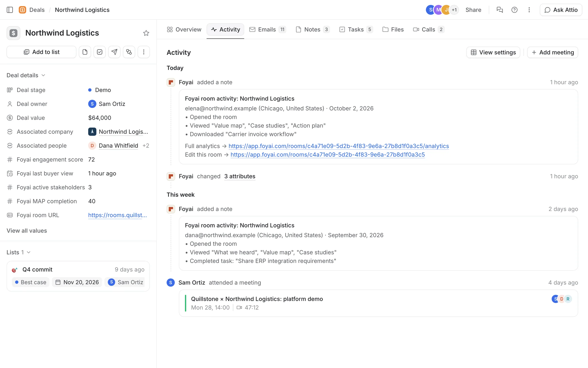Open the more actions kebab beside Add to list
Screen dimensions: 588x368
coord(144,52)
